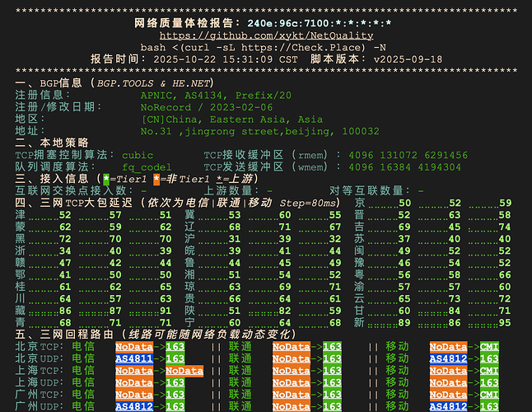The image size is (532, 412).
Task: Select the 91 latency value in 藏 row
Action: coord(166,311)
